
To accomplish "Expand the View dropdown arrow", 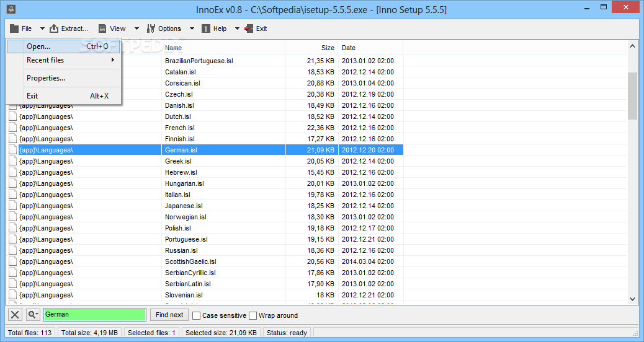I will 136,28.
